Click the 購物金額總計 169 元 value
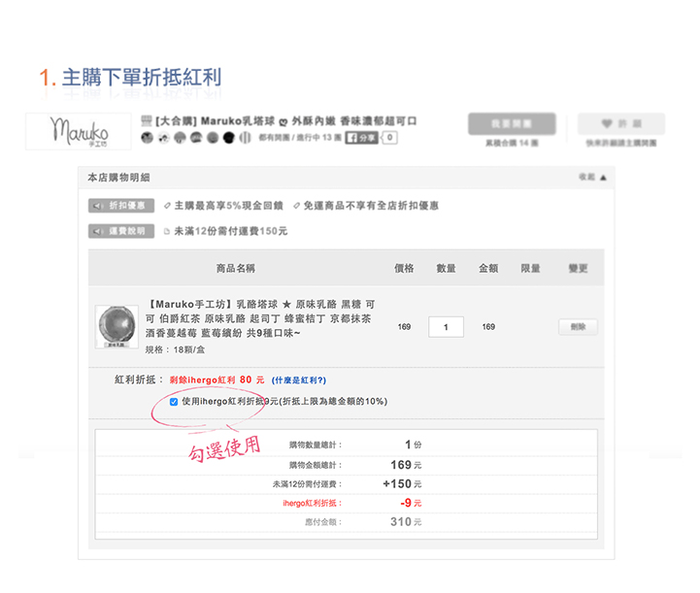Image resolution: width=700 pixels, height=593 pixels. click(406, 465)
